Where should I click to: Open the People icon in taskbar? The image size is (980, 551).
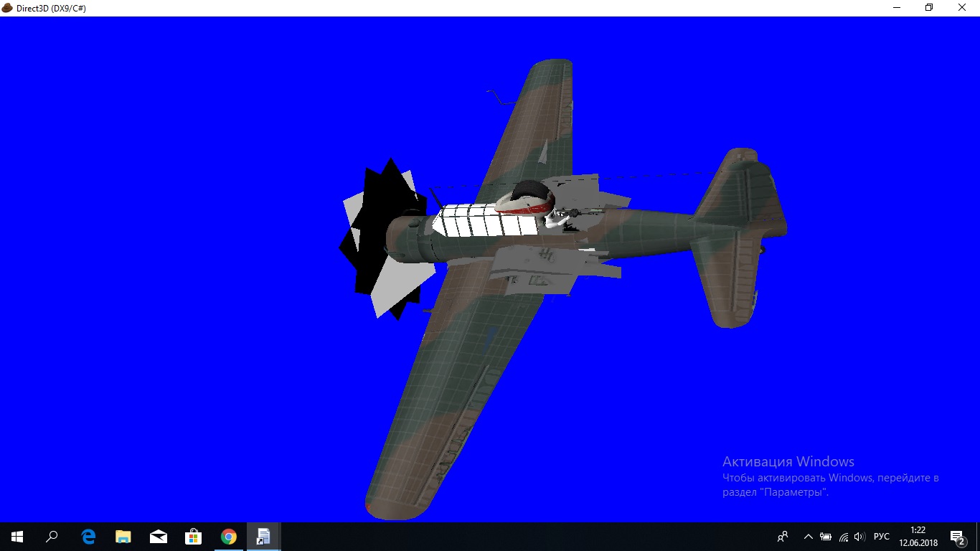pos(783,537)
